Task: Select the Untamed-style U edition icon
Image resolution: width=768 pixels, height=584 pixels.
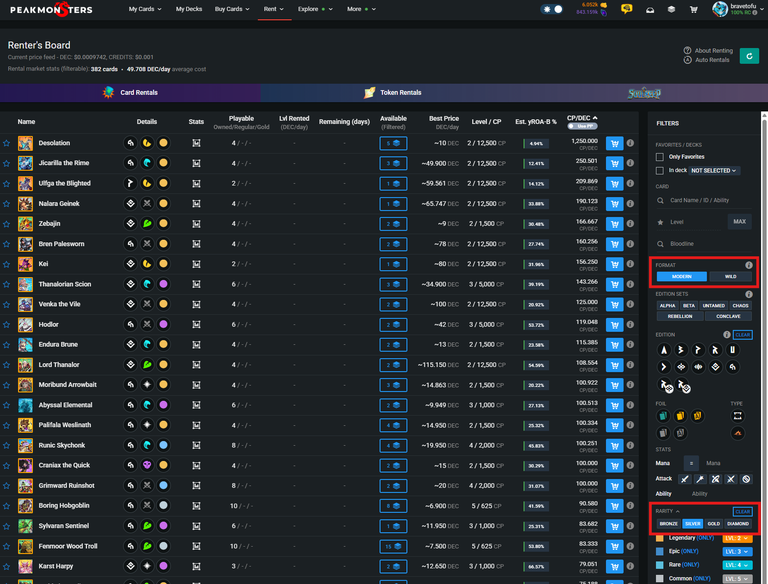Action: tap(732, 350)
